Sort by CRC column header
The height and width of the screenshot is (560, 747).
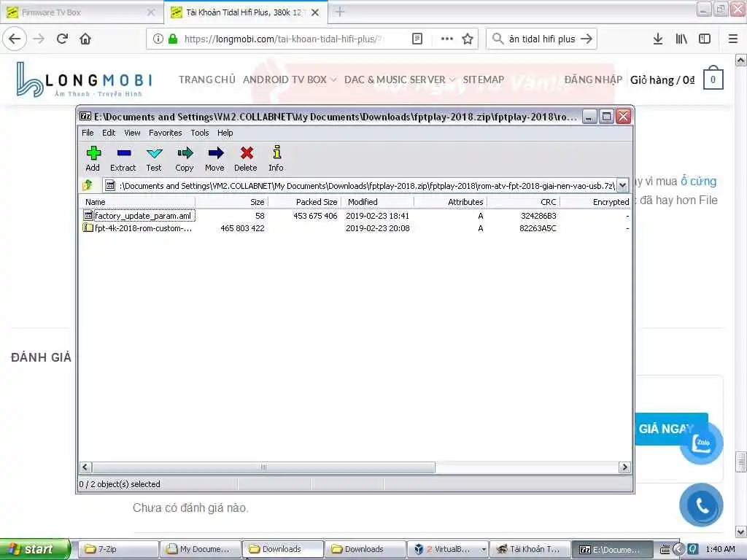523,202
